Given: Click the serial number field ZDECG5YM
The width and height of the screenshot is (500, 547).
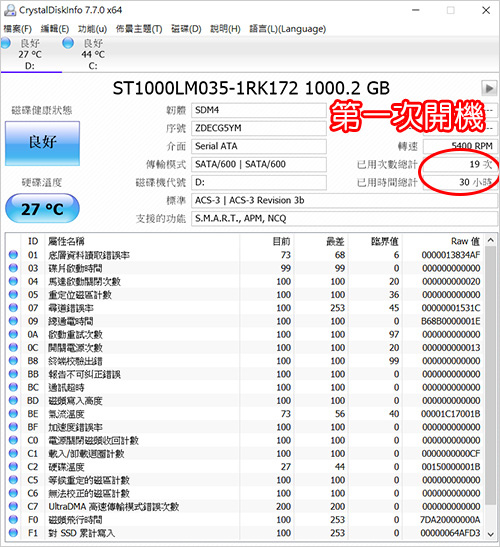Looking at the screenshot, I should click(x=259, y=128).
